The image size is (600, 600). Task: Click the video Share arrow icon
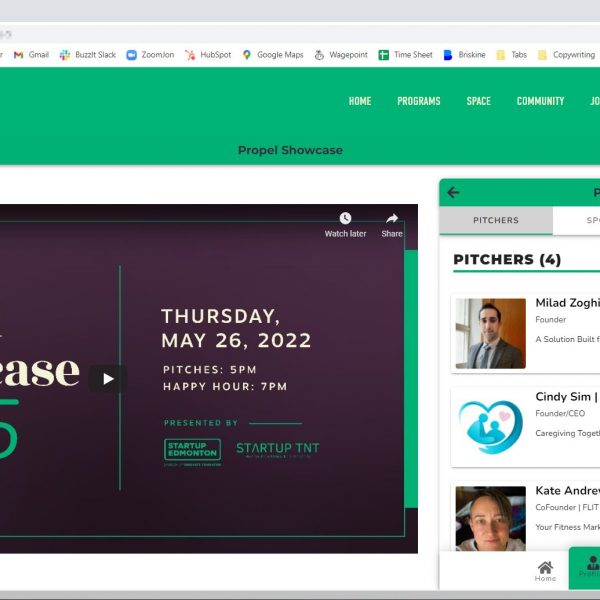392,218
